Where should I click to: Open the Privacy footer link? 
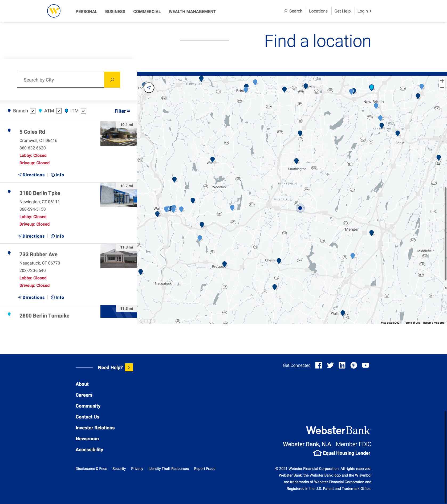click(137, 469)
